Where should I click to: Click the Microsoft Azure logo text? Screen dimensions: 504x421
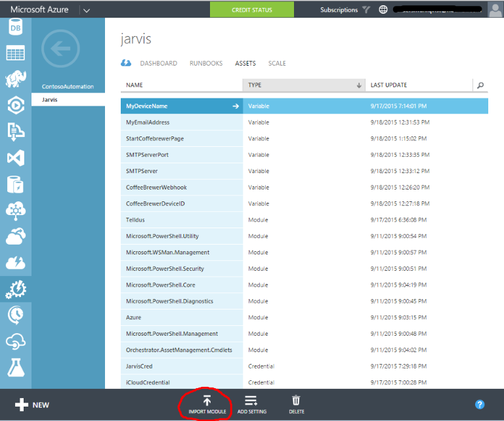tap(39, 10)
